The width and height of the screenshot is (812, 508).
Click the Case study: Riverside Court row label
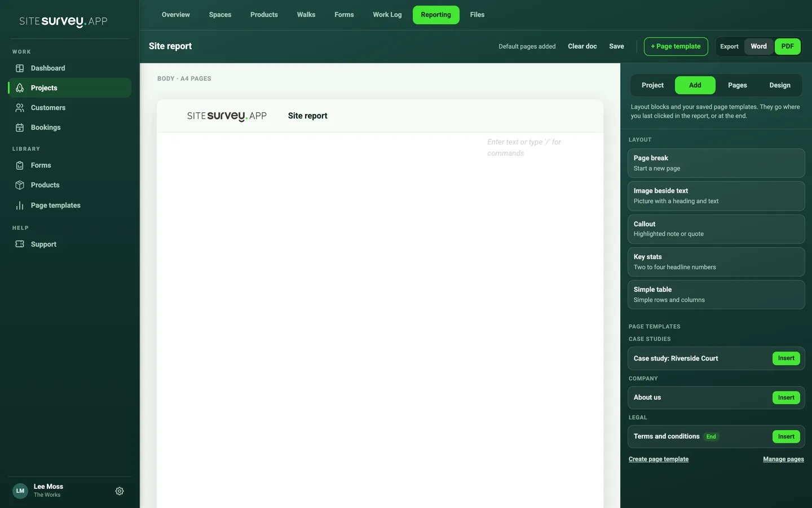[x=676, y=358]
